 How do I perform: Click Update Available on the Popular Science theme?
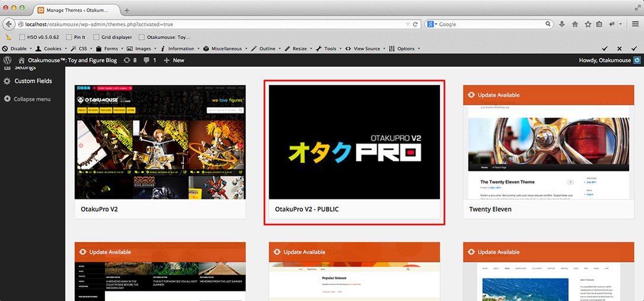click(354, 252)
